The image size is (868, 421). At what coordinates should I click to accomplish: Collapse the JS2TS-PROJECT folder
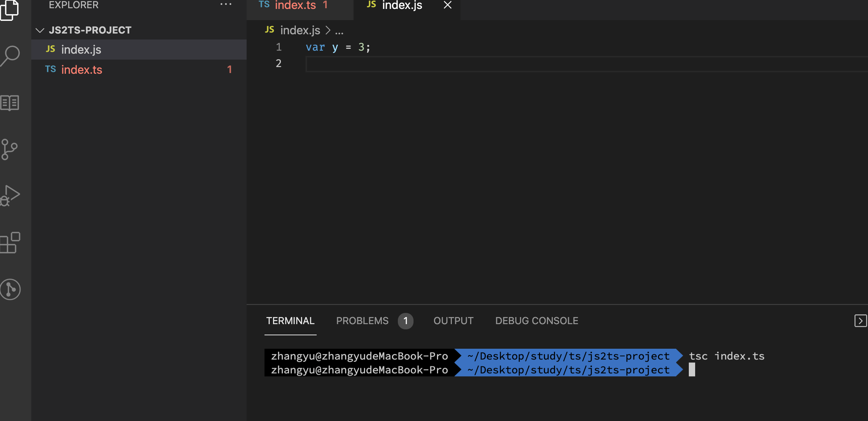click(40, 30)
